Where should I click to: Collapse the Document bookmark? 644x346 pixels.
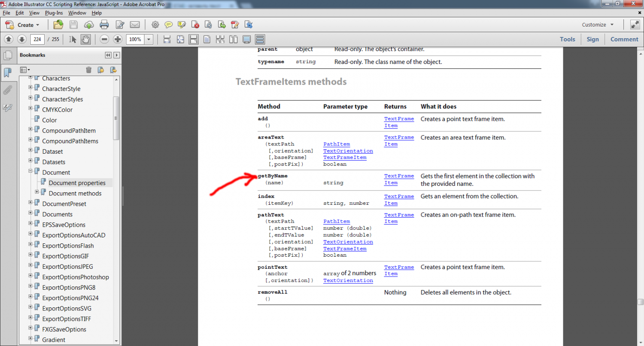30,172
